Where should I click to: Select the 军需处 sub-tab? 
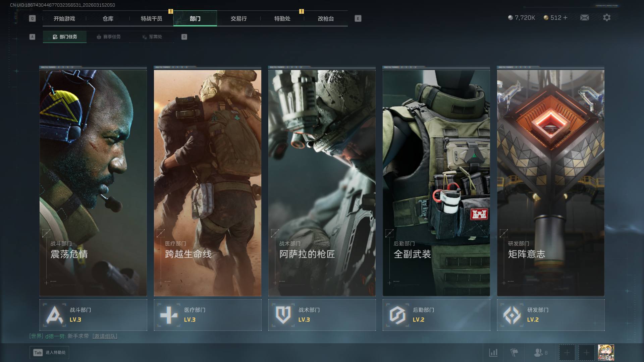[x=152, y=37]
